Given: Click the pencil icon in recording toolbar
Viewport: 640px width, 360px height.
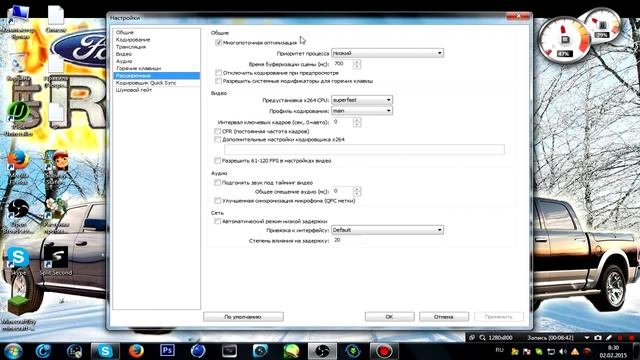Looking at the screenshot, I should click(x=609, y=338).
